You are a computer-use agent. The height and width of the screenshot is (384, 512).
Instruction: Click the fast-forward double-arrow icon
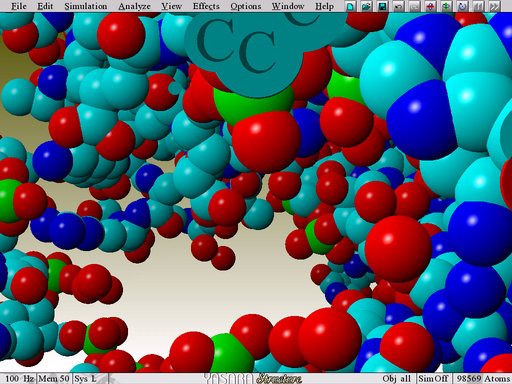click(x=494, y=6)
